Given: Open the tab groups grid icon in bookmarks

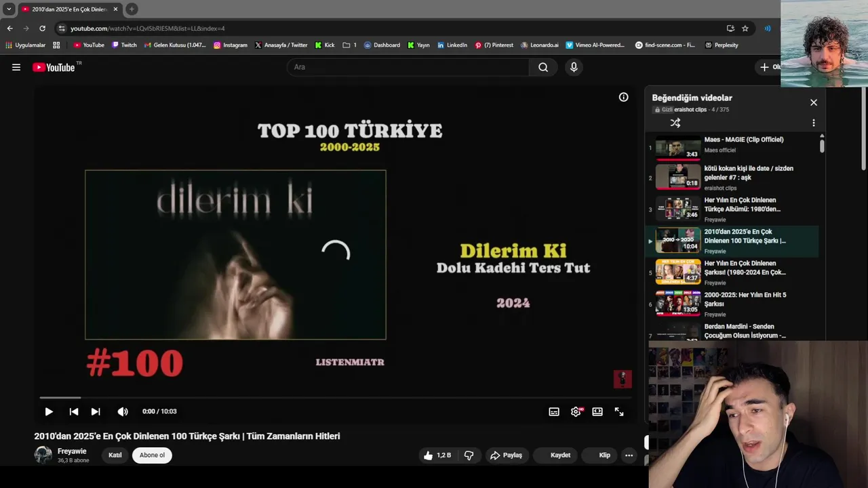Looking at the screenshot, I should pos(56,45).
